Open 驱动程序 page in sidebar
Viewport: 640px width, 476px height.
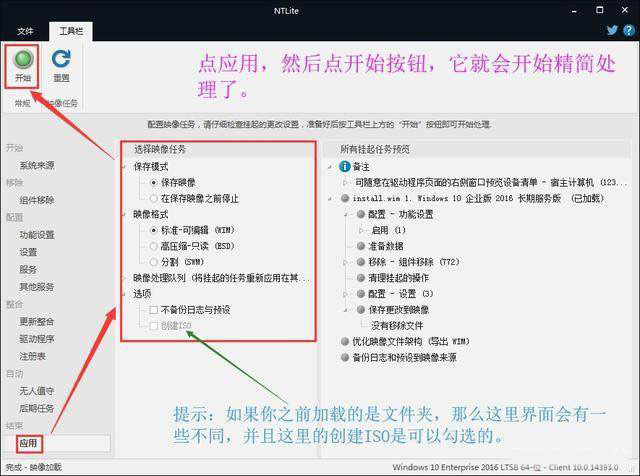pyautogui.click(x=37, y=339)
